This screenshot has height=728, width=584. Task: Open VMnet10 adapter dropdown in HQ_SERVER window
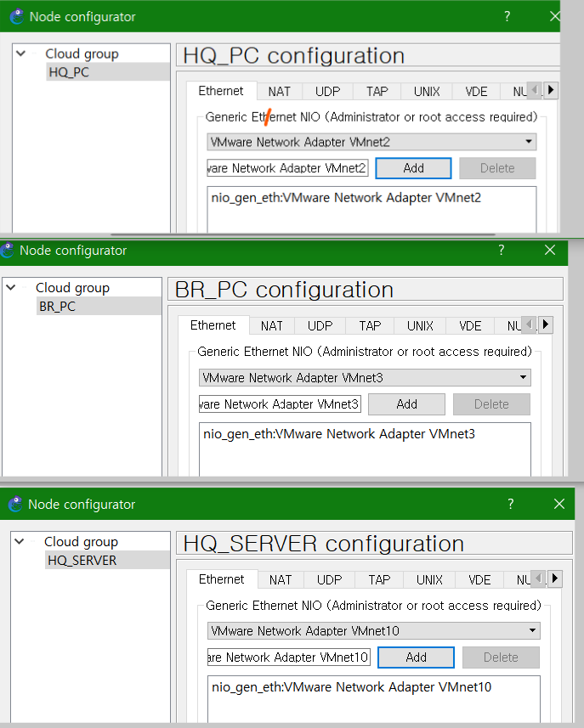[532, 630]
